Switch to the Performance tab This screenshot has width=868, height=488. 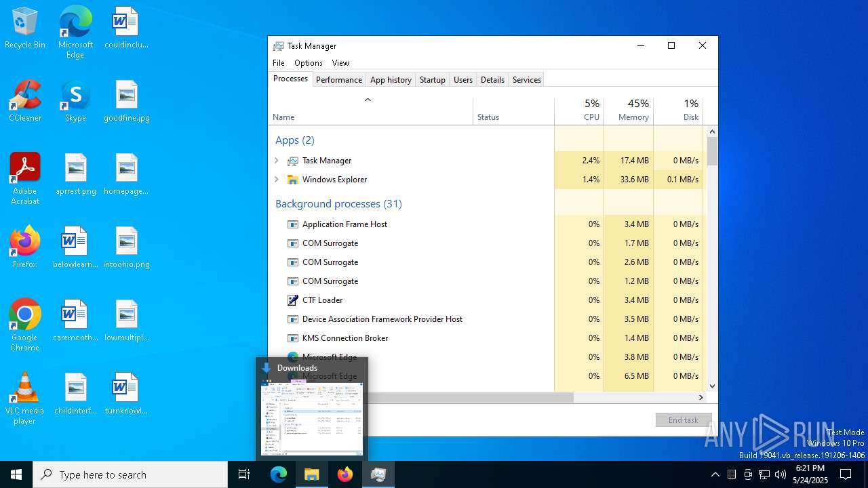pyautogui.click(x=339, y=80)
